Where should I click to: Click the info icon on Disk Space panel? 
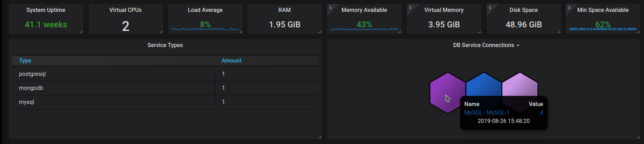(x=490, y=7)
